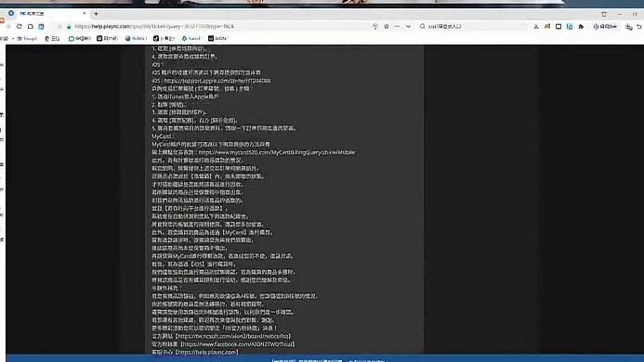The image size is (644, 362).
Task: Open the bookmark left of AION
Action: (x=191, y=38)
